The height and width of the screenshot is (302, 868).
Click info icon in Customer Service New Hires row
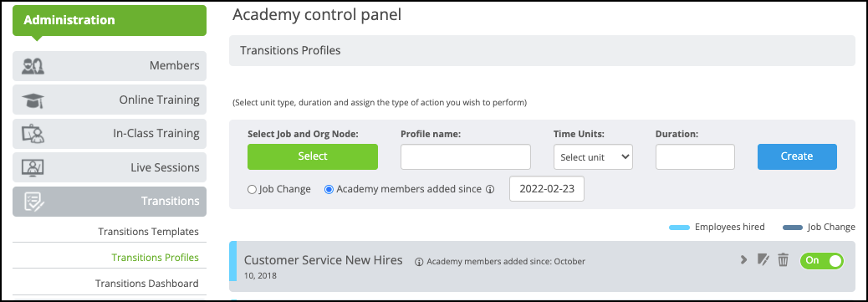click(x=419, y=262)
